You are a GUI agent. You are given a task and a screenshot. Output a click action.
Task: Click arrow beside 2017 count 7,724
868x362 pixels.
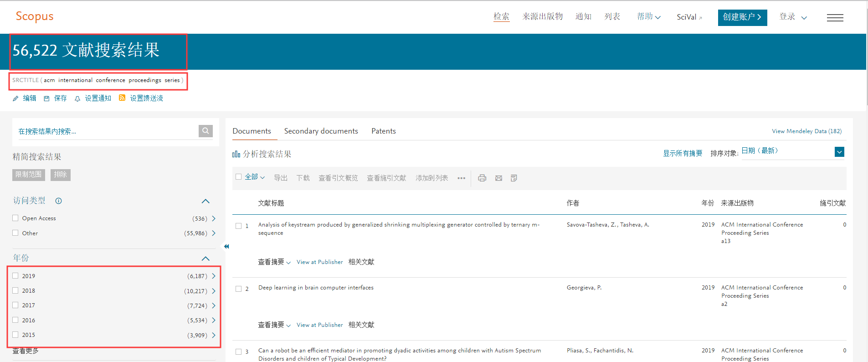214,305
